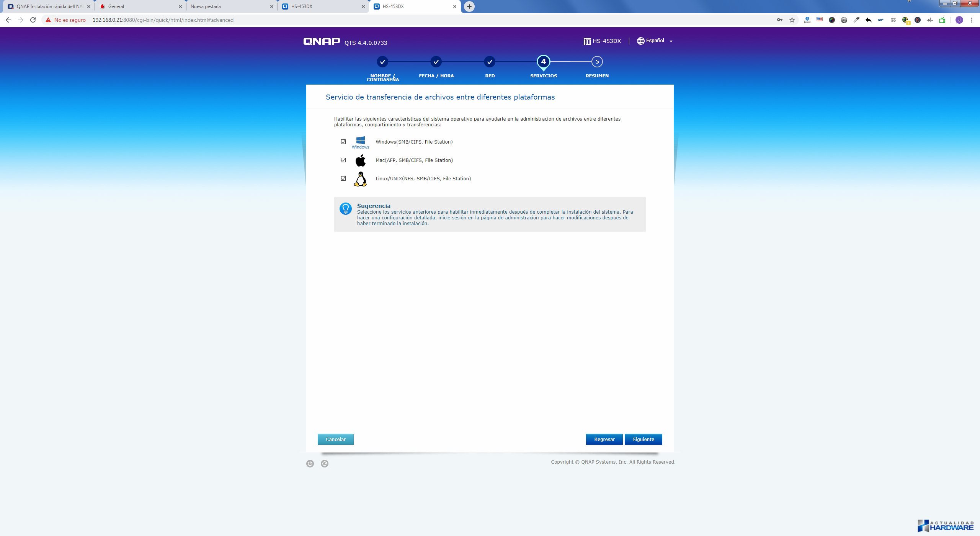Click the Siguiente button
The image size is (980, 536).
coord(643,439)
